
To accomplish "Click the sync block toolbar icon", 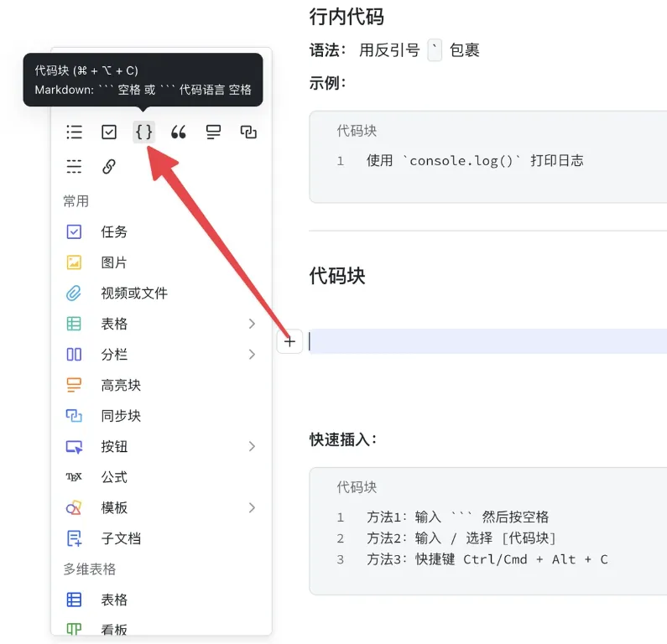I will pyautogui.click(x=248, y=132).
